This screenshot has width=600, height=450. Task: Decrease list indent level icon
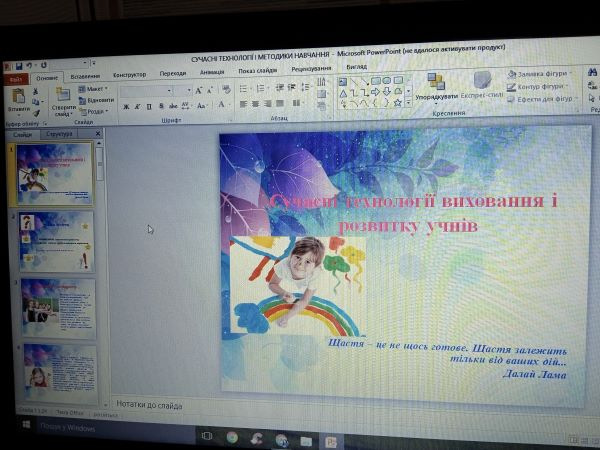point(280,88)
